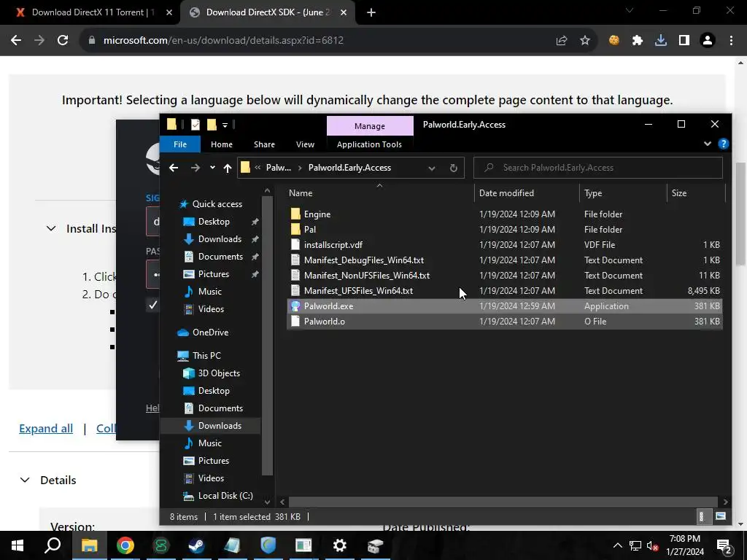This screenshot has height=560, width=747.
Task: Click the Search Palworld.Early.Access box
Action: coord(598,168)
